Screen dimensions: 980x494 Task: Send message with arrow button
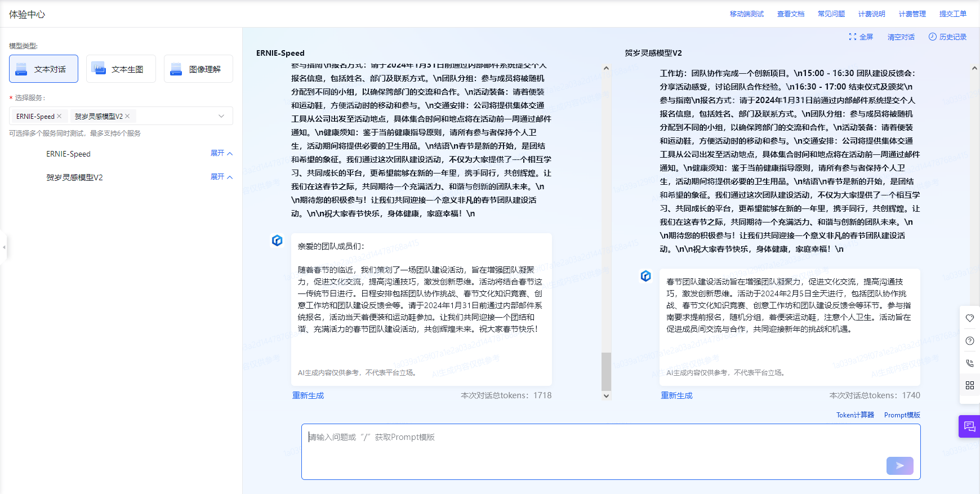[x=900, y=466]
